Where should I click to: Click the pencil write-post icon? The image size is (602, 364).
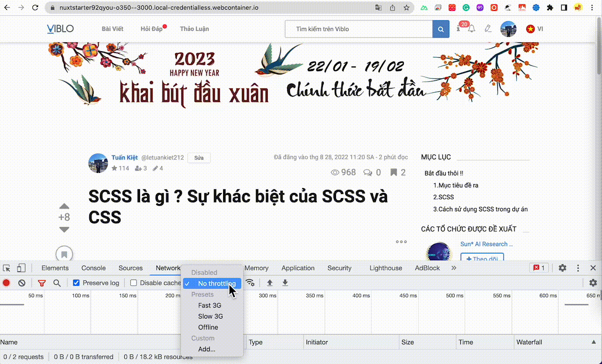488,29
